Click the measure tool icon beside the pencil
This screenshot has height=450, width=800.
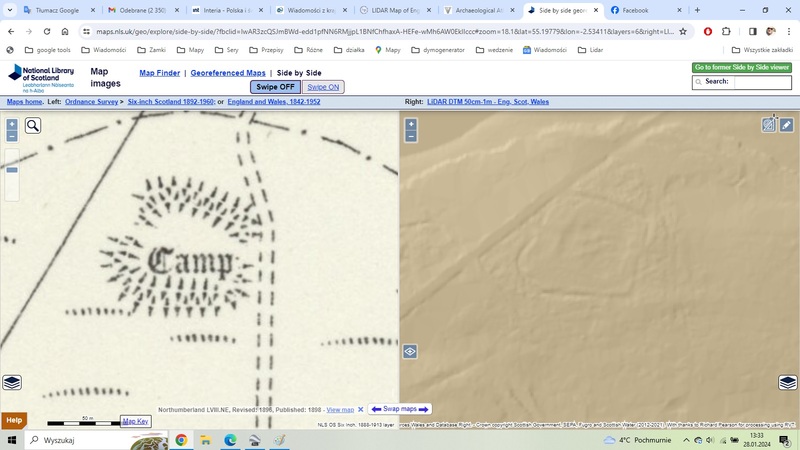pos(769,125)
